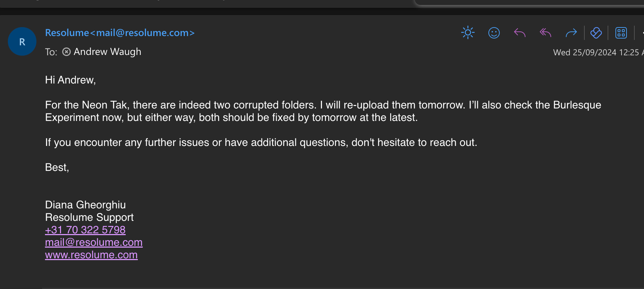This screenshot has height=289, width=644.
Task: Switch the message to light background (sun icon)
Action: tap(468, 33)
